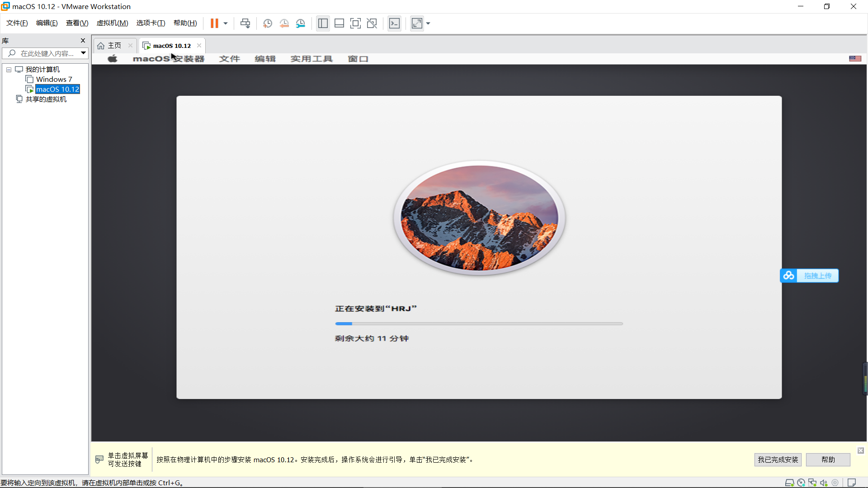868x488 pixels.
Task: Click send Ctrl+Alt+Del toolbar icon
Action: (245, 23)
